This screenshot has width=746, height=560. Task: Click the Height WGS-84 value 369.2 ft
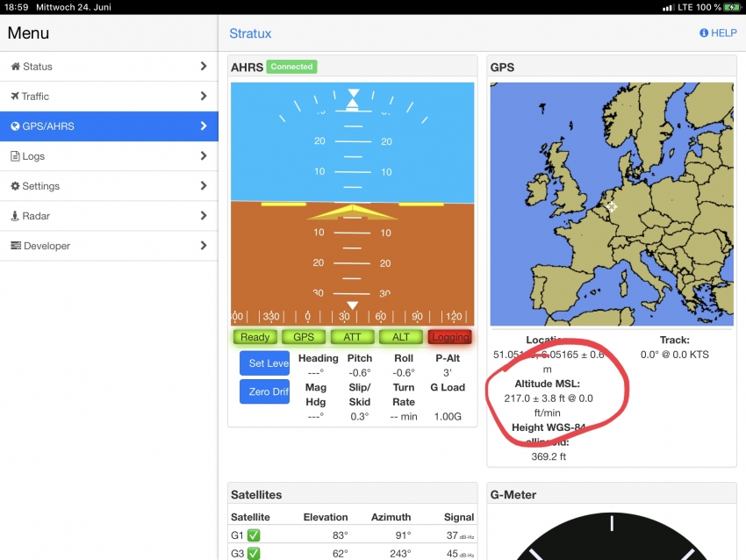pos(549,456)
